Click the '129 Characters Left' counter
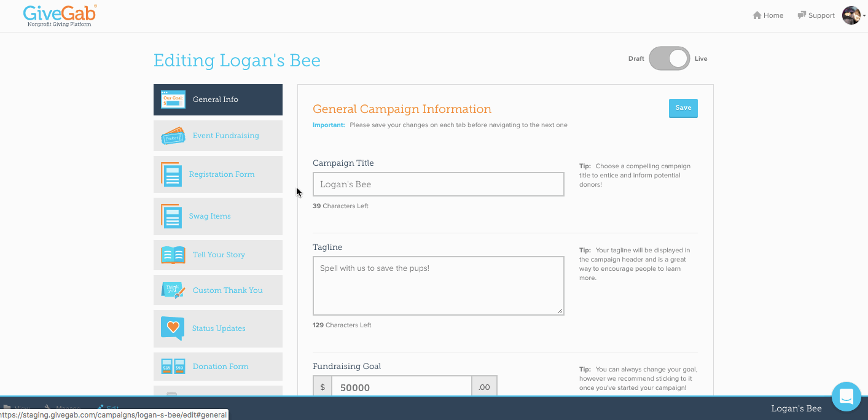The width and height of the screenshot is (868, 420). tap(342, 325)
